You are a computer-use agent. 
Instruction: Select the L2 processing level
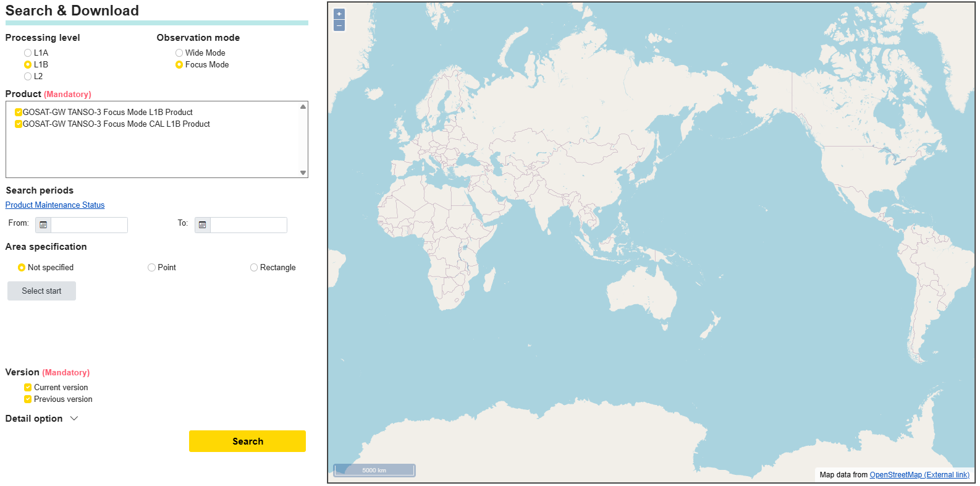pos(28,77)
